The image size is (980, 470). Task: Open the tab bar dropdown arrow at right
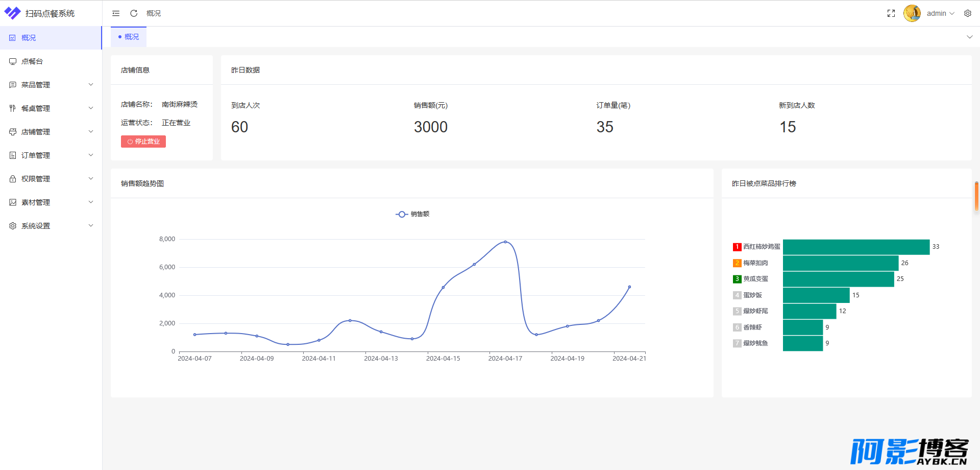[x=969, y=37]
